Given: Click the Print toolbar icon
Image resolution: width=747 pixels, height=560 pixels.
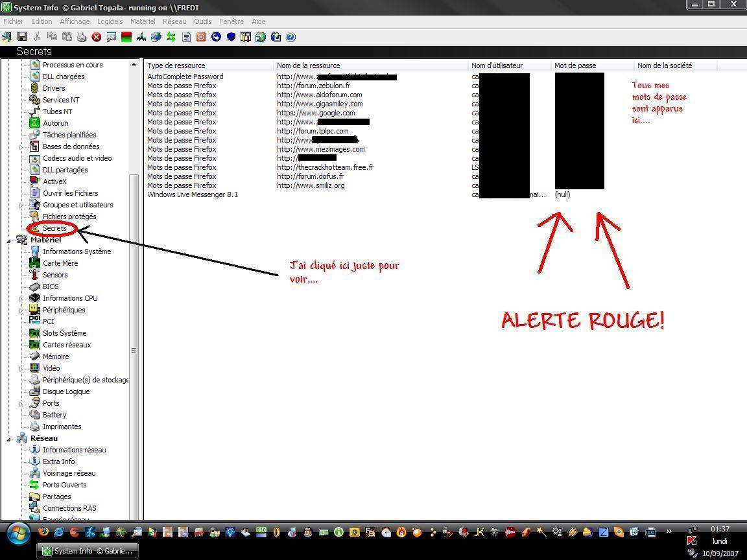Looking at the screenshot, I should click(82, 37).
